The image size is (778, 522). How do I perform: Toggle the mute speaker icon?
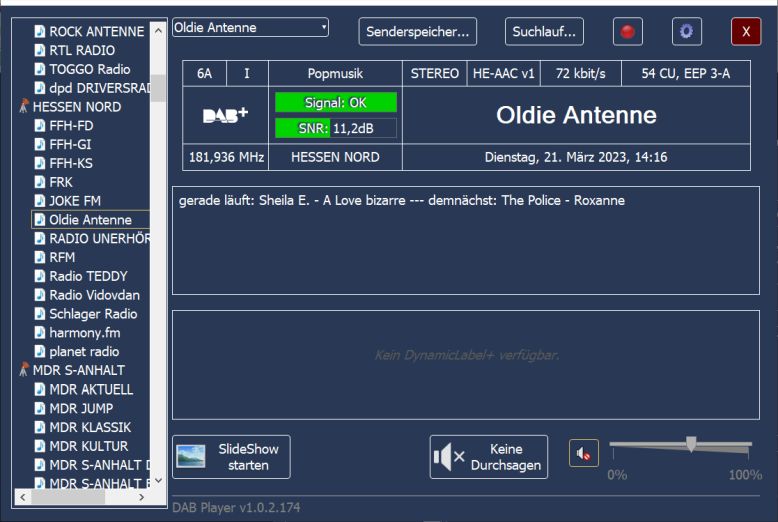click(x=584, y=455)
